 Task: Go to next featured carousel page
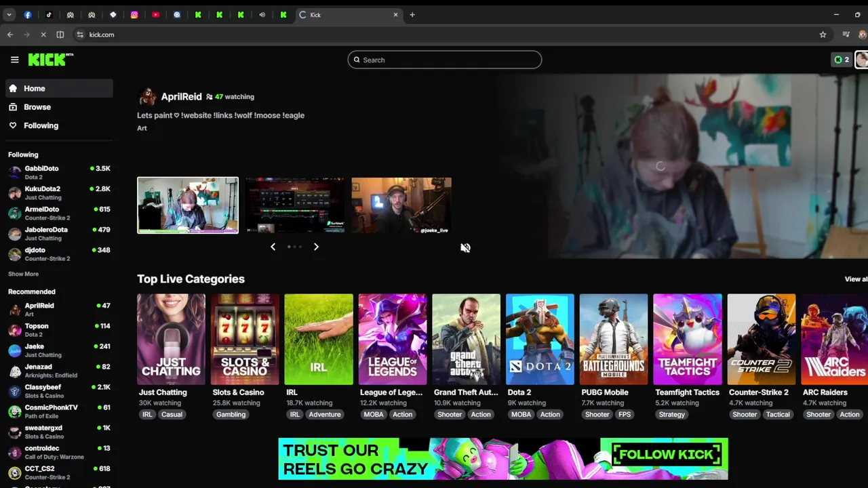pyautogui.click(x=316, y=247)
